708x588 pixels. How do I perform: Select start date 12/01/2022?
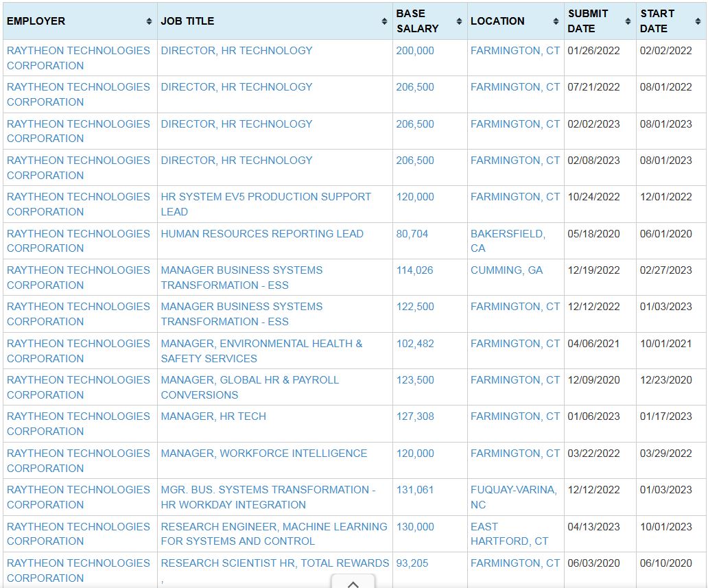click(665, 197)
